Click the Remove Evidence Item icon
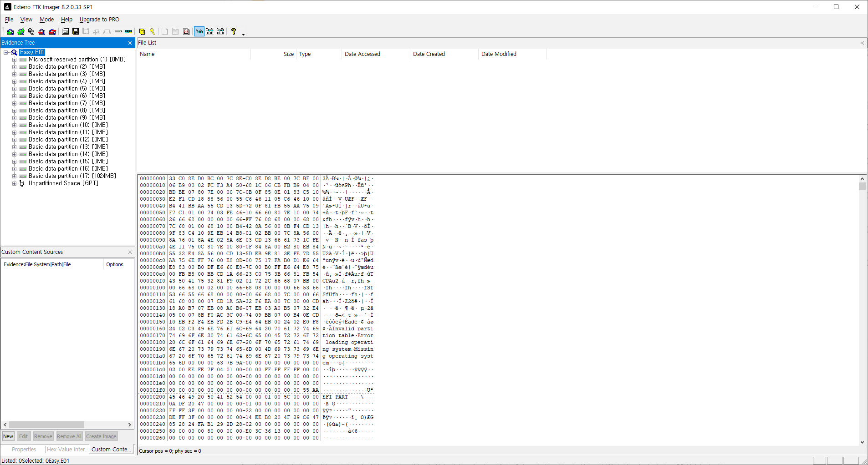The height and width of the screenshot is (465, 868). pos(42,32)
